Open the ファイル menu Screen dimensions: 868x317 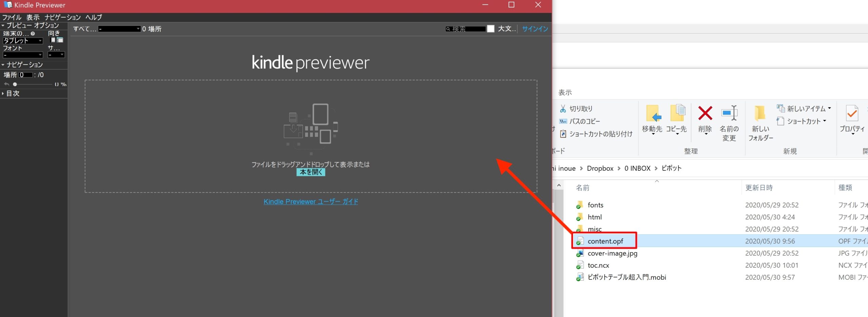(x=12, y=17)
